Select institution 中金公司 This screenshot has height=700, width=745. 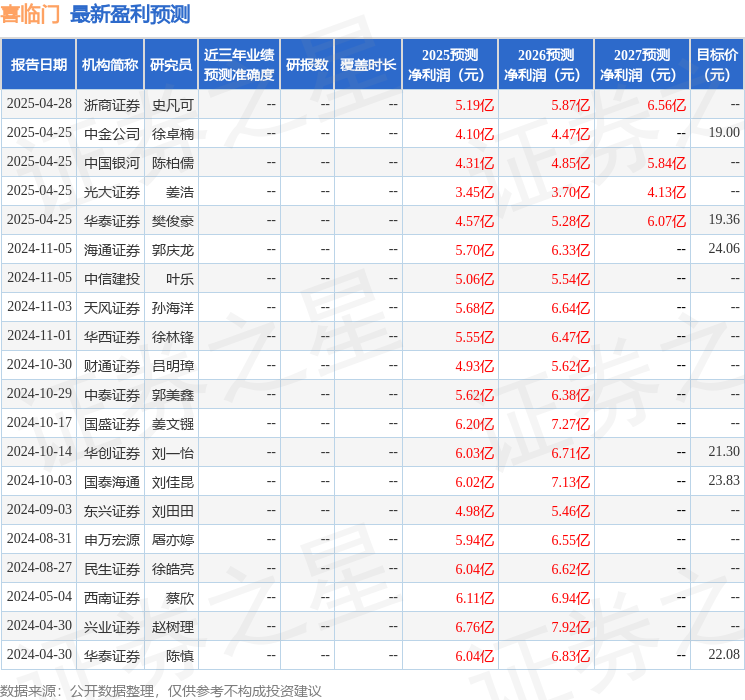point(112,134)
